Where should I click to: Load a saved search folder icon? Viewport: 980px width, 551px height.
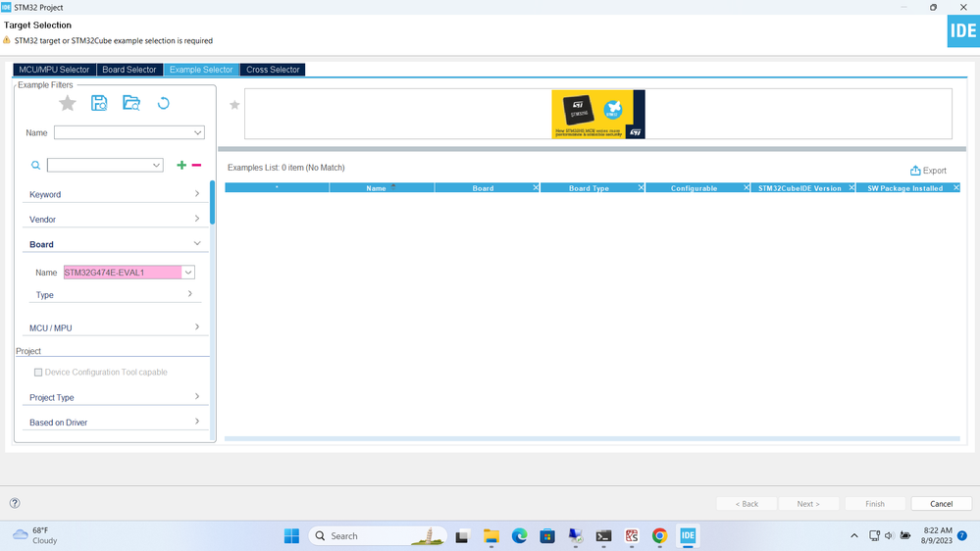click(x=131, y=103)
